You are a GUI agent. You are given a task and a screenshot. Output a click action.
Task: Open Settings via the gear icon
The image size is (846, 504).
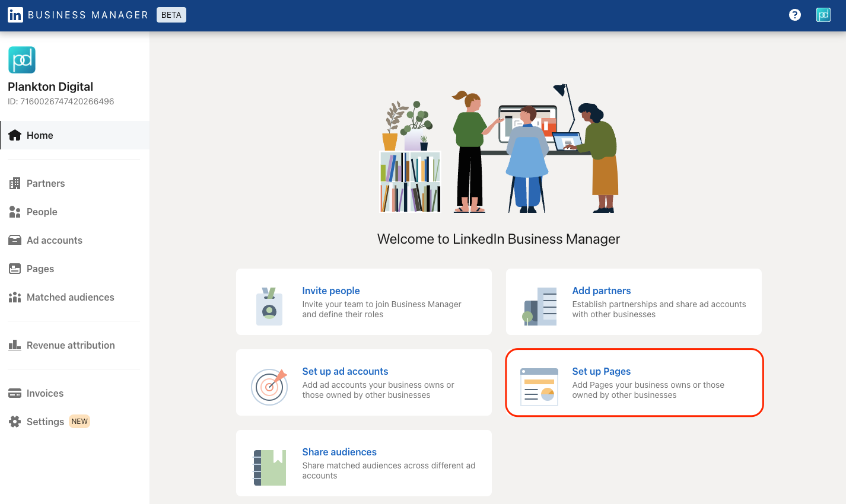pos(14,421)
